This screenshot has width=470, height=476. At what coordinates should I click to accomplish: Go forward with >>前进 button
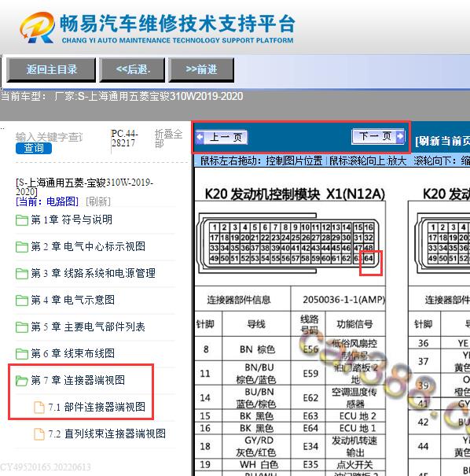[x=201, y=70]
